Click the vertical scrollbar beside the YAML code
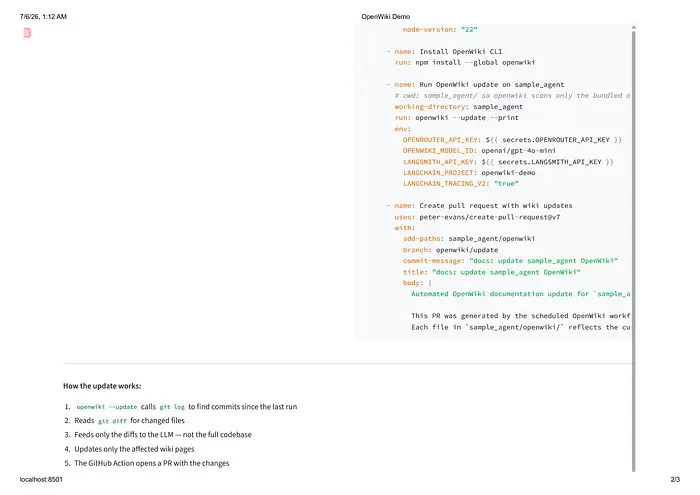700x495 pixels. (x=633, y=250)
